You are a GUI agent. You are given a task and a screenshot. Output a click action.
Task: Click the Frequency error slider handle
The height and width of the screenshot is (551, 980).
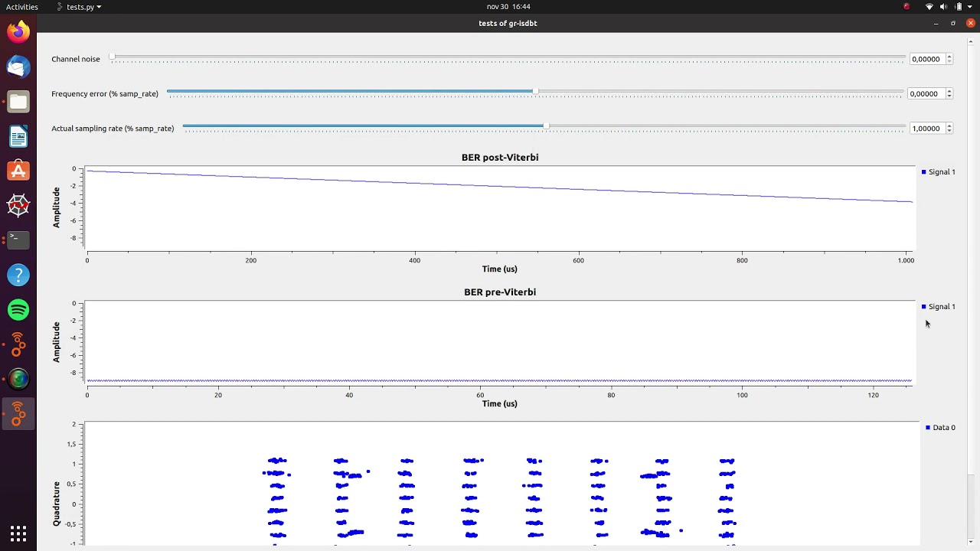pos(535,91)
